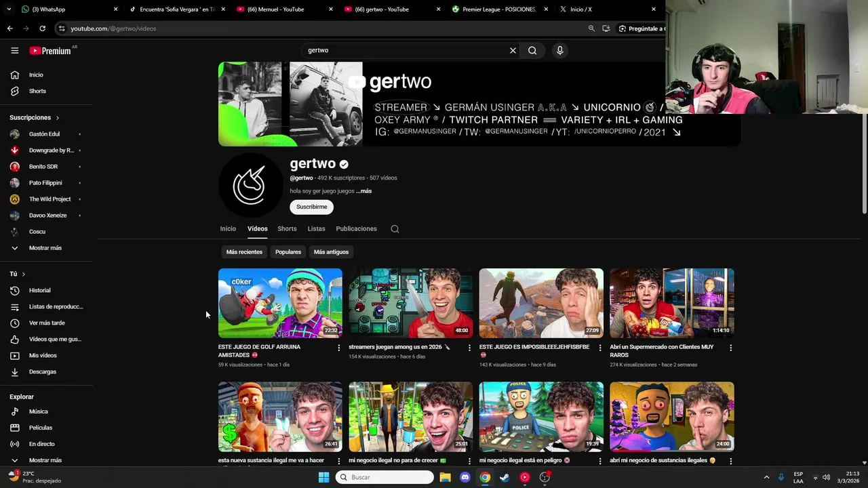
Task: Filter videos by Populares
Action: 288,252
